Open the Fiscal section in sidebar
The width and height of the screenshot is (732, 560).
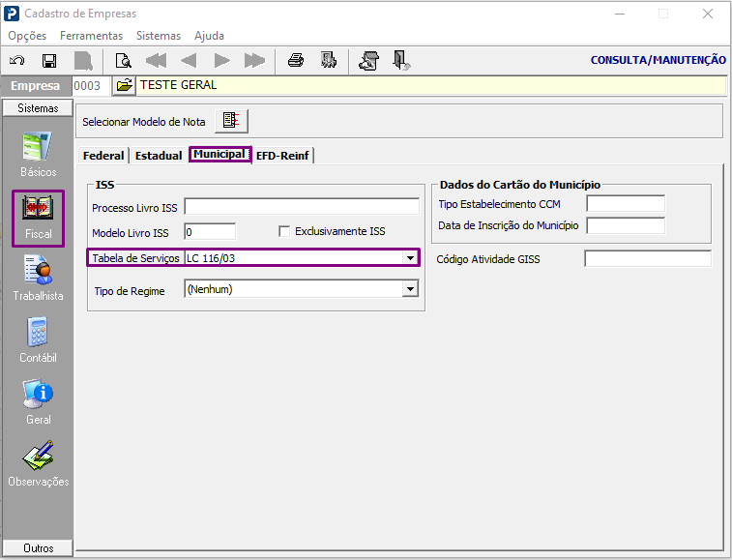(x=39, y=219)
